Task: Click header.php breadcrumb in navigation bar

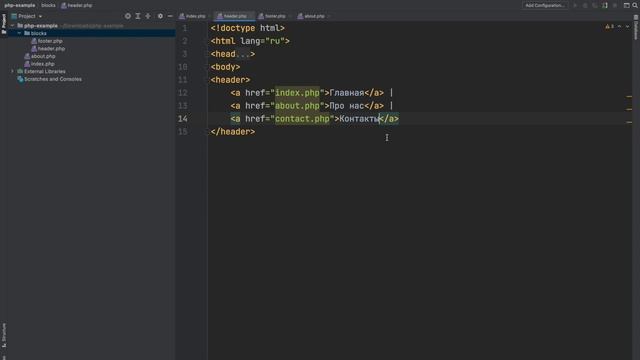Action: tap(77, 5)
